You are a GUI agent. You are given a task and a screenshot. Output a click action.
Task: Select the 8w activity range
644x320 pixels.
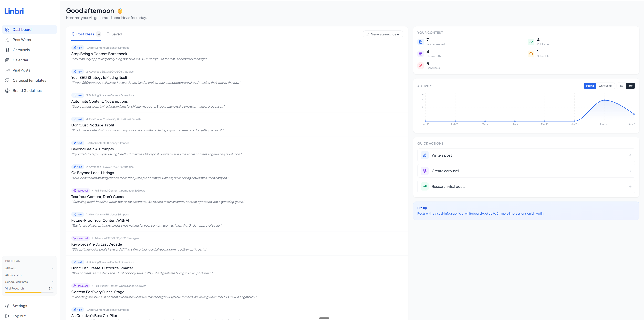click(x=630, y=86)
